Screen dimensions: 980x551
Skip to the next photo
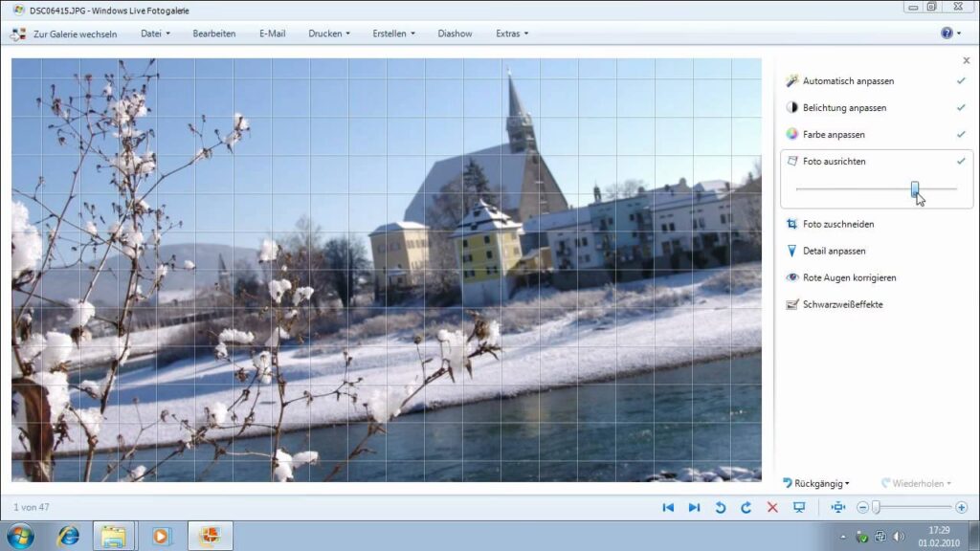point(694,508)
